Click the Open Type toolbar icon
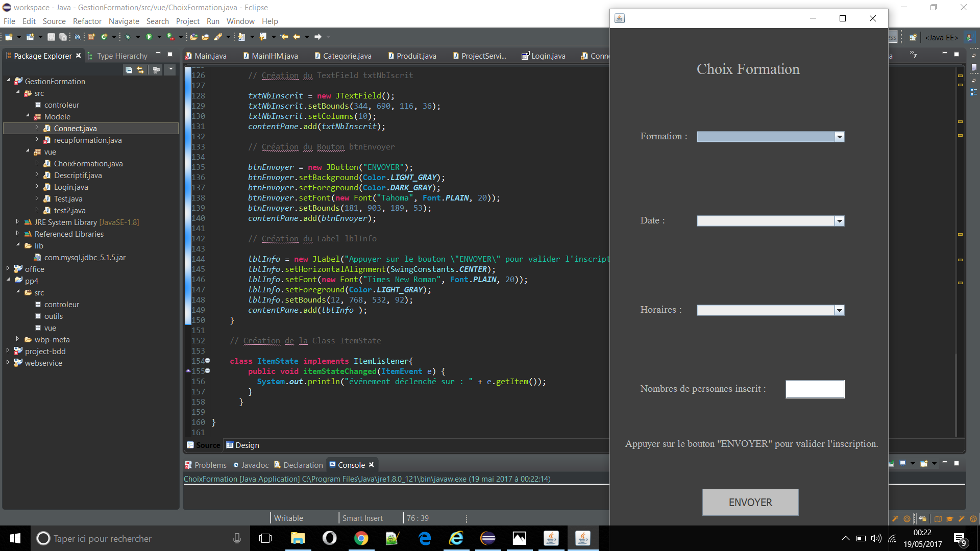Screen dimensions: 980x551 tap(193, 37)
